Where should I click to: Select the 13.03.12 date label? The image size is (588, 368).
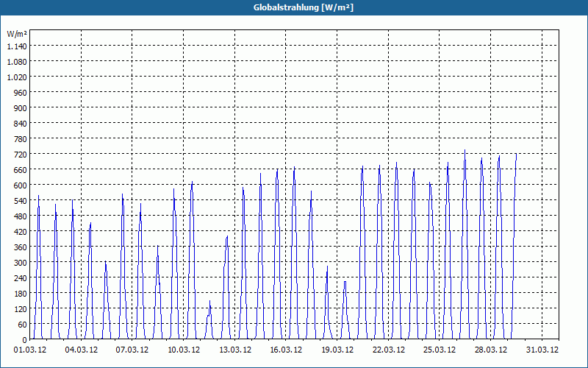[x=235, y=350]
